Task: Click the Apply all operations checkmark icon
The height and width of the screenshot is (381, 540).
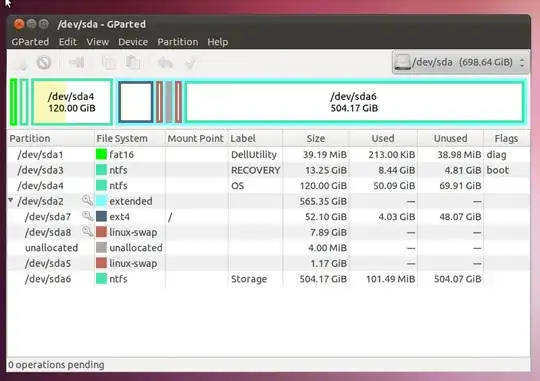Action: pyautogui.click(x=190, y=63)
